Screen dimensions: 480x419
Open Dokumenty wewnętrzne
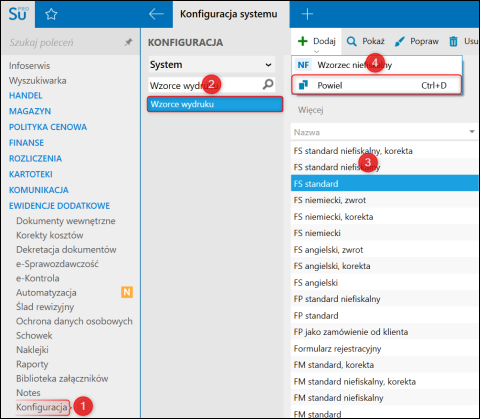click(x=66, y=221)
